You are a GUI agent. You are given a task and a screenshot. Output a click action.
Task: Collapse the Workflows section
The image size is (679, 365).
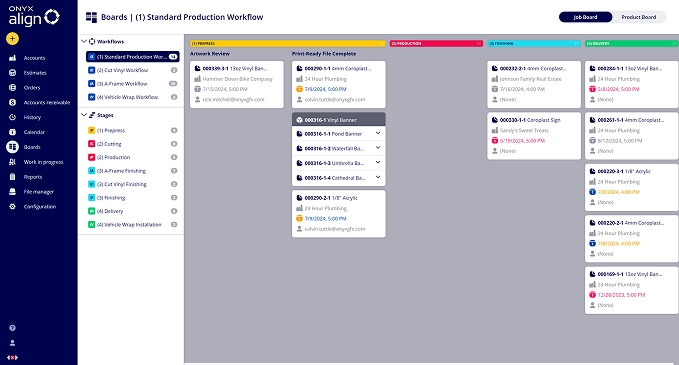pos(84,41)
